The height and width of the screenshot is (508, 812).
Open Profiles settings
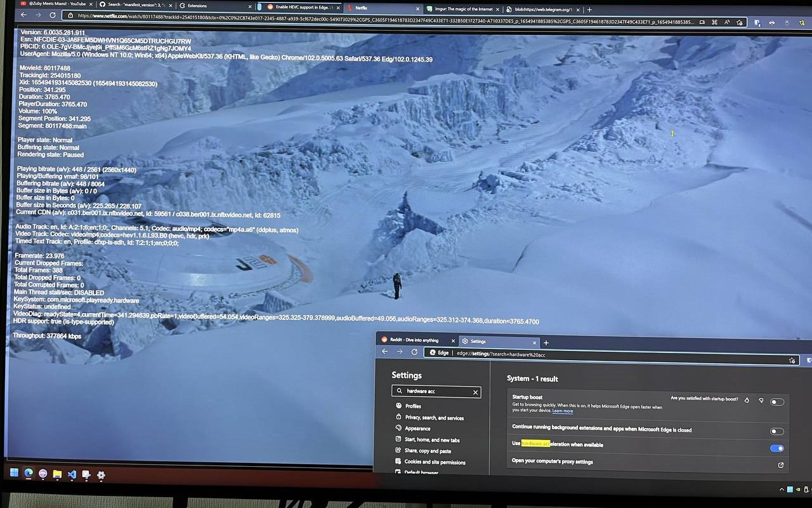pyautogui.click(x=408, y=406)
